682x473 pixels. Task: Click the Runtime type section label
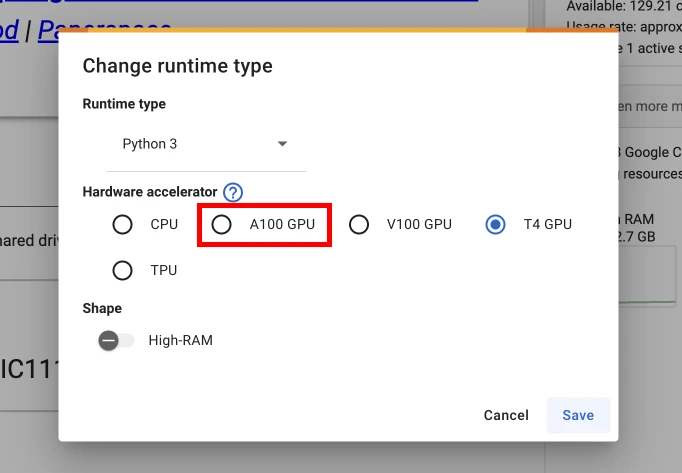[x=124, y=104]
